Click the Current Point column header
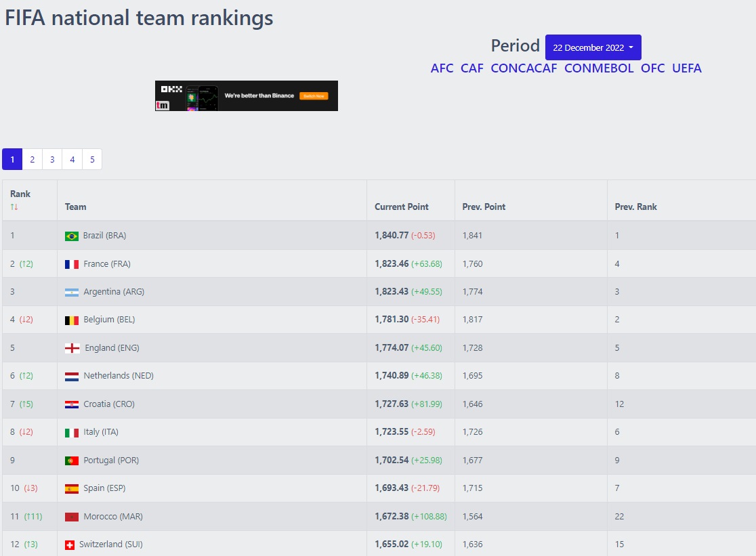The height and width of the screenshot is (556, 756). tap(402, 207)
